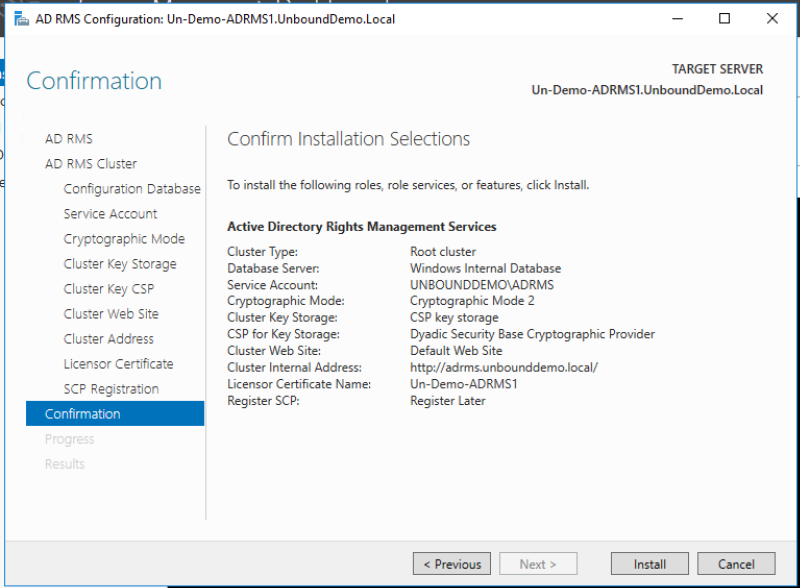Click the 'Cluster Type:' label
This screenshot has width=800, height=588.
(262, 252)
